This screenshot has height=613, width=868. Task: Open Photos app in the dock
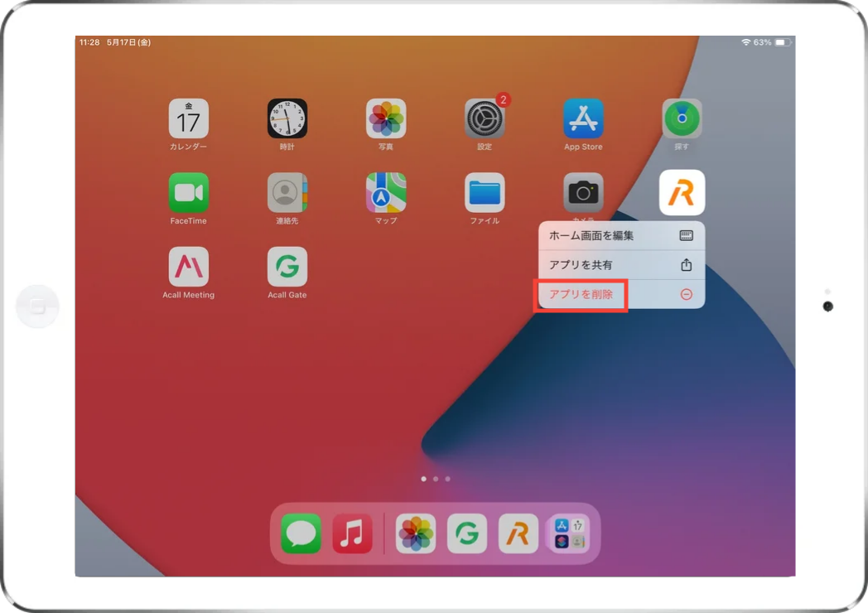point(415,533)
